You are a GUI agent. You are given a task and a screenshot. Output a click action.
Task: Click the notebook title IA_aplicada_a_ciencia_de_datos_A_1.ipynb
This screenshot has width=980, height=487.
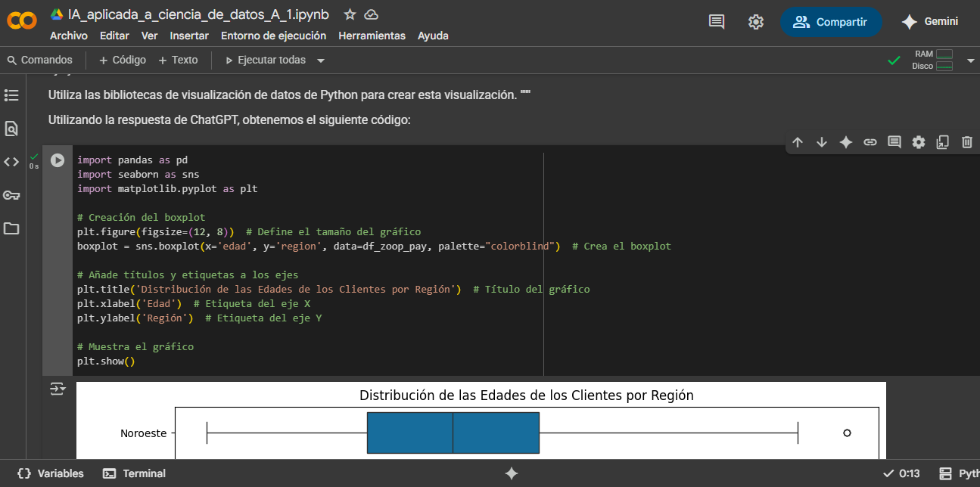[198, 14]
